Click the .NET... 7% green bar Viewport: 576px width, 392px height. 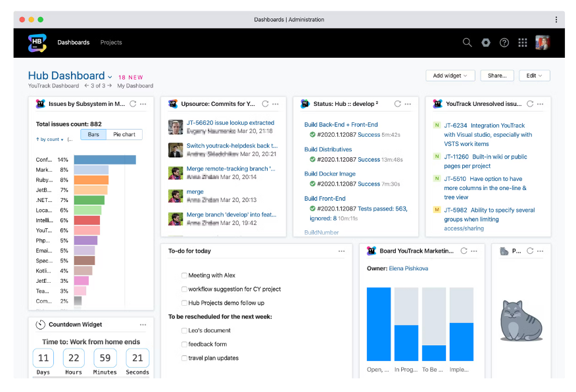click(x=89, y=200)
